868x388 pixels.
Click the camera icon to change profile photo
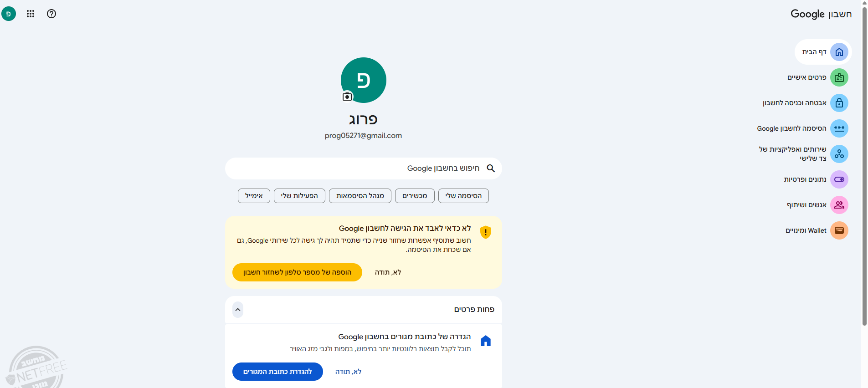click(x=347, y=97)
